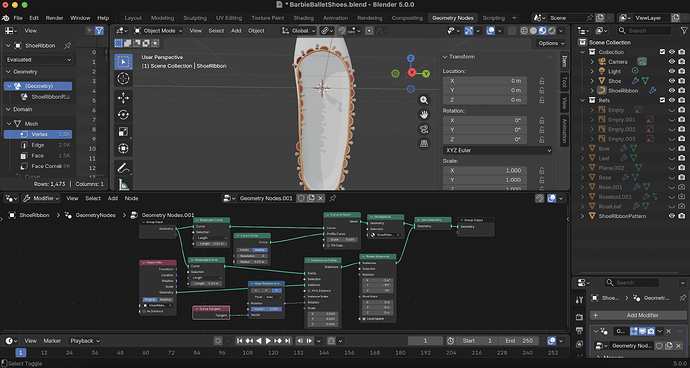690x368 pixels.
Task: Click the Factor slider on Align Rotation node
Action: tap(266, 309)
